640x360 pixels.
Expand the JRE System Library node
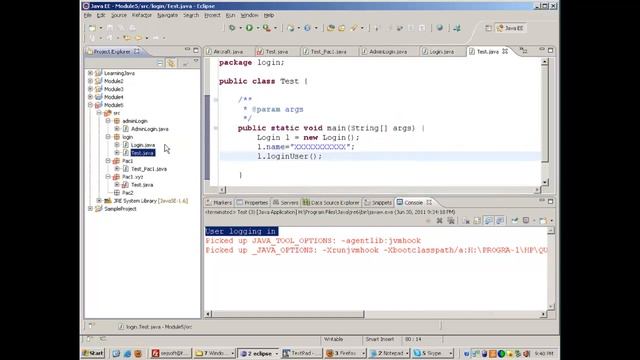[x=99, y=200]
